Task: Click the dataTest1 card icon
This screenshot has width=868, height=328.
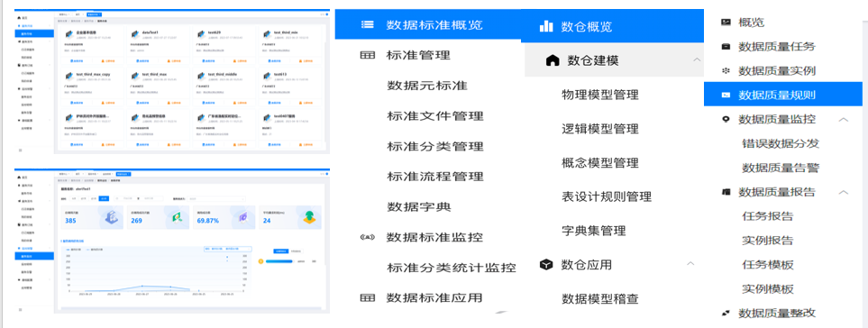Action: pos(135,33)
